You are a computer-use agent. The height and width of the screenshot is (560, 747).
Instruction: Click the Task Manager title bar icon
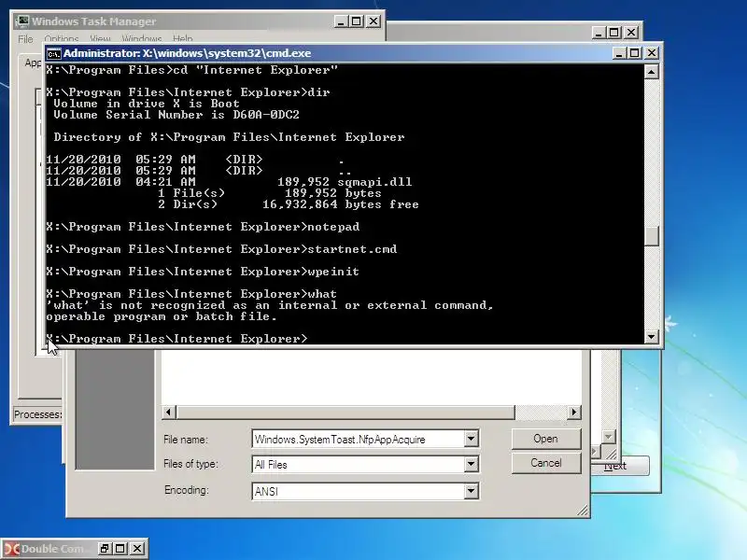click(21, 21)
